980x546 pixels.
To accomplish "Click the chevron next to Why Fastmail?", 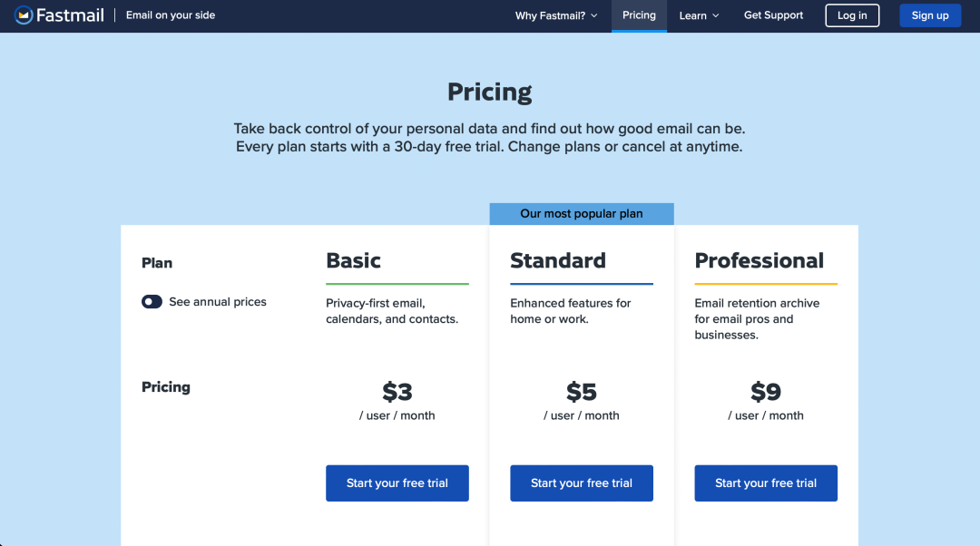I will [594, 15].
